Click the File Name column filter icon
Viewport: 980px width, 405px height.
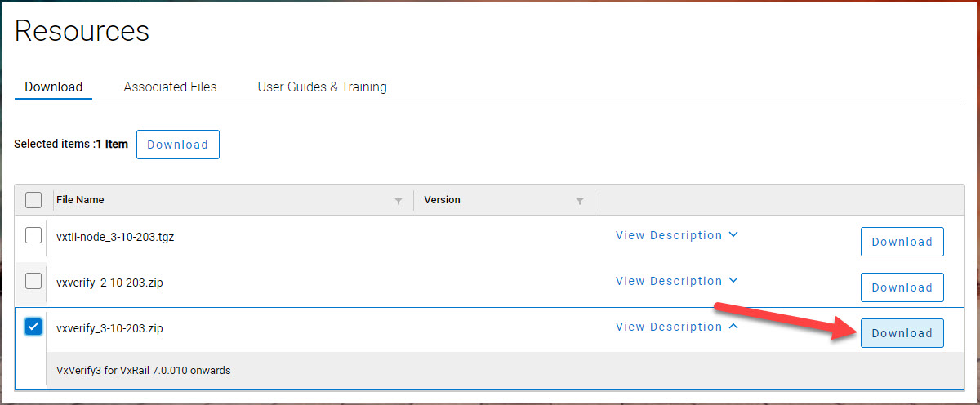pyautogui.click(x=399, y=201)
